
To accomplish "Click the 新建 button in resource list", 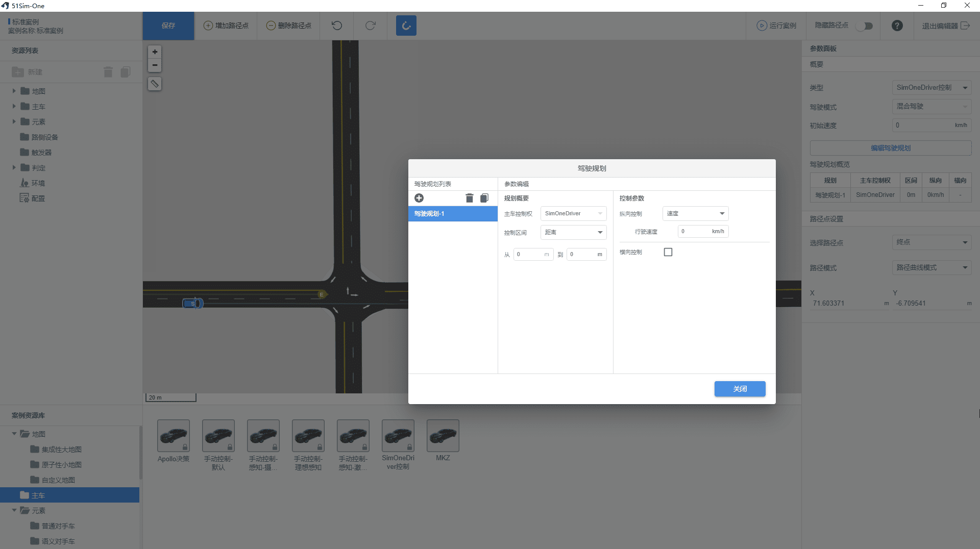I will tap(28, 72).
